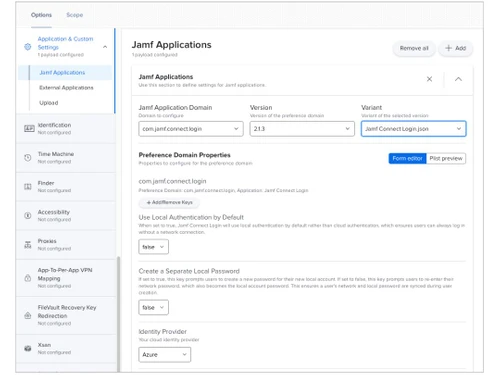Open the Accessibility payload

[66, 216]
